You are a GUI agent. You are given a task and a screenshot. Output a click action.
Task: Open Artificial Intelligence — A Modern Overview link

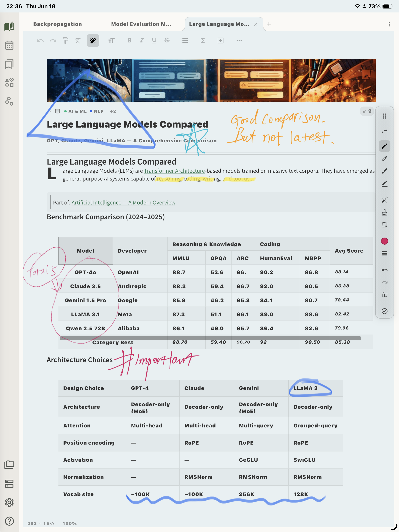click(x=123, y=203)
